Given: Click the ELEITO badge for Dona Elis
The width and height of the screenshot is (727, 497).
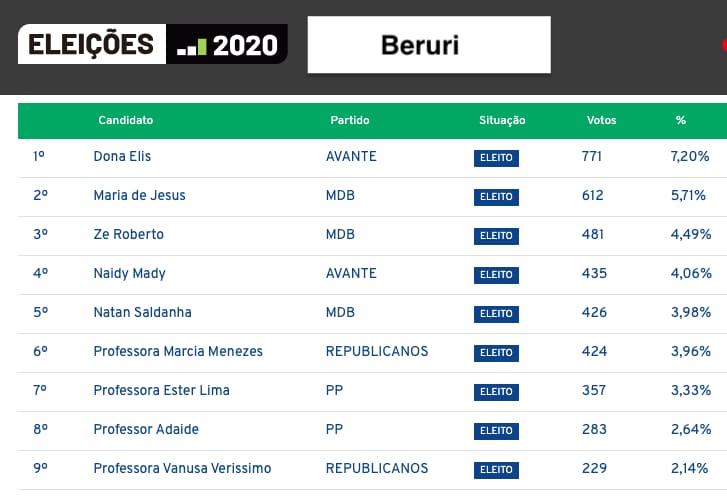Looking at the screenshot, I should tap(496, 157).
